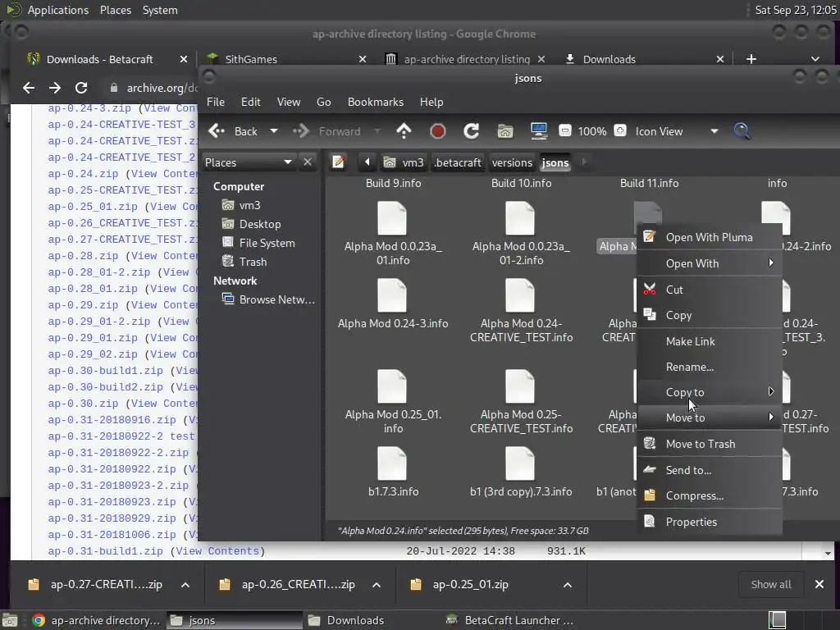Select the b1.7.3.info file icon
The image size is (840, 630).
[392, 464]
